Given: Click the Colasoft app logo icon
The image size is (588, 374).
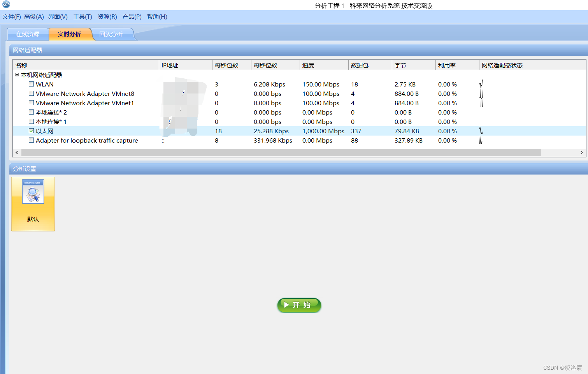Looking at the screenshot, I should pos(6,4).
